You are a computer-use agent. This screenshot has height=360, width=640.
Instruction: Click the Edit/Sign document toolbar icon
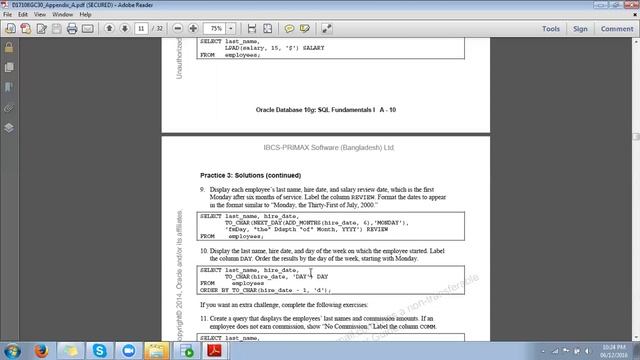[41, 29]
